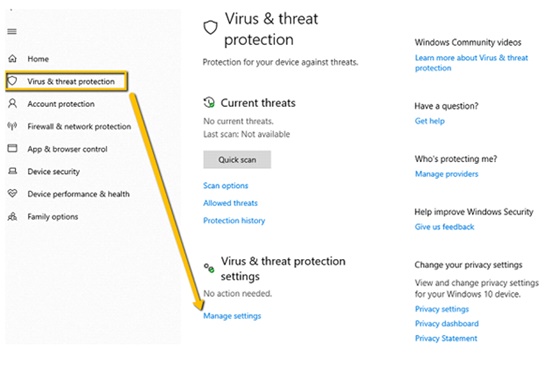Click the Device security laptop icon

(12, 171)
